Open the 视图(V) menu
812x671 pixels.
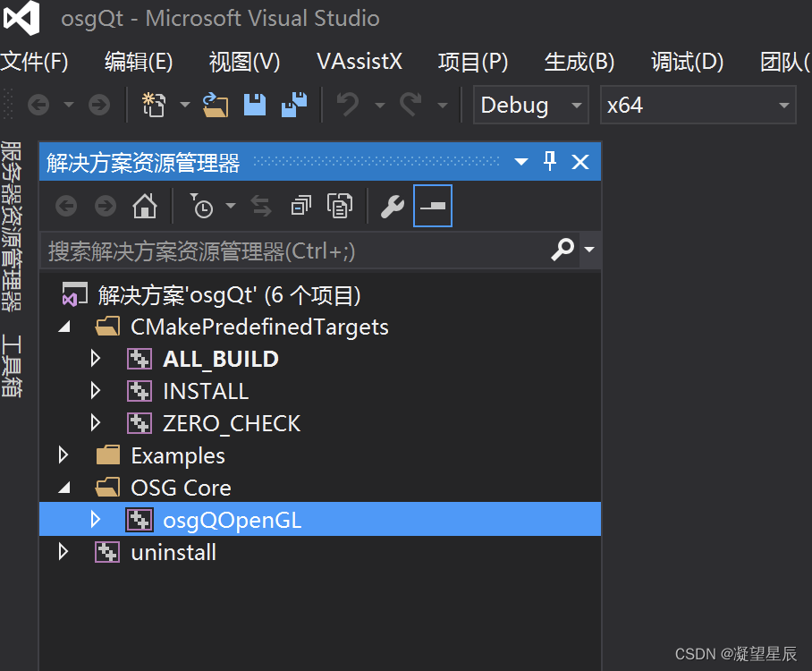point(244,62)
